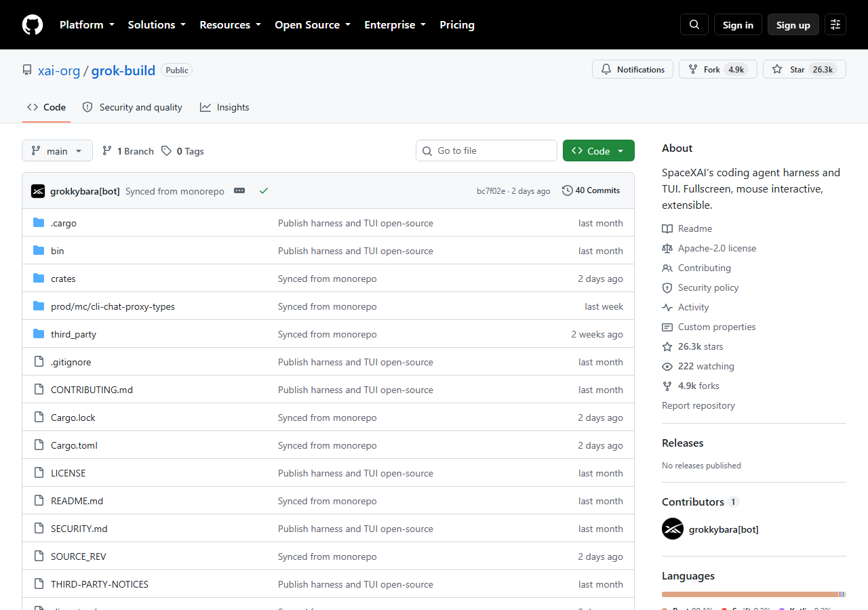Expand the Resources menu
This screenshot has height=610, width=868.
coord(230,24)
